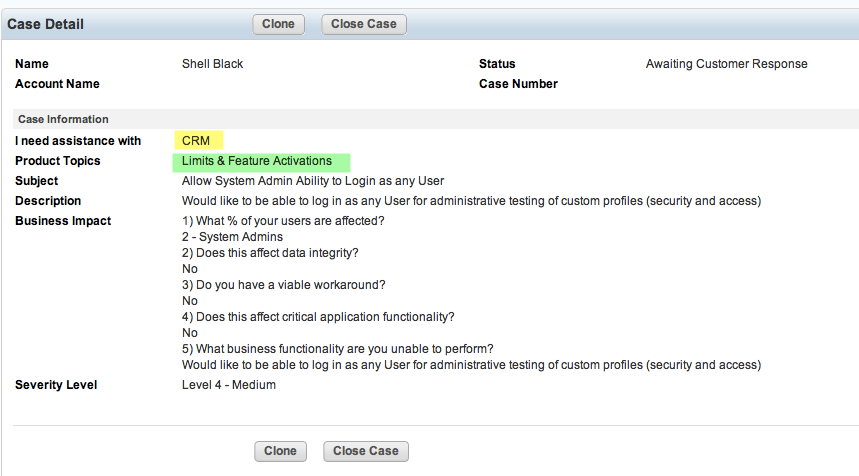The height and width of the screenshot is (476, 859).
Task: Click the top Close Case button
Action: (364, 24)
